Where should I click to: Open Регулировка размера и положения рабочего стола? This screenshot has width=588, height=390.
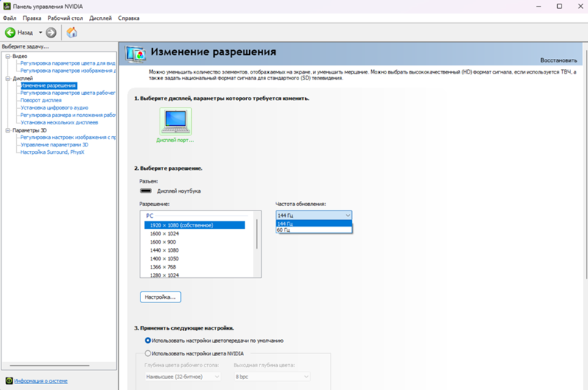pos(68,115)
